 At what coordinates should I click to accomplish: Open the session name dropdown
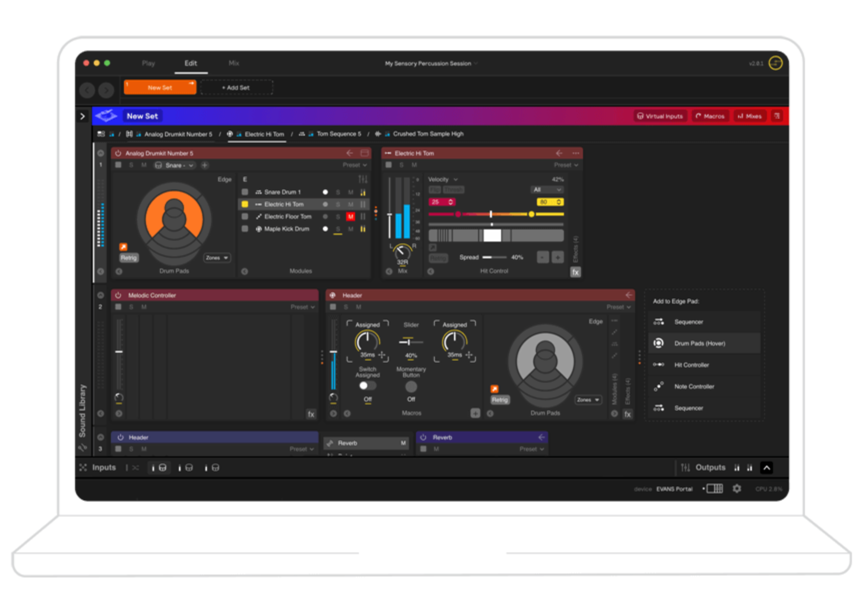point(431,63)
